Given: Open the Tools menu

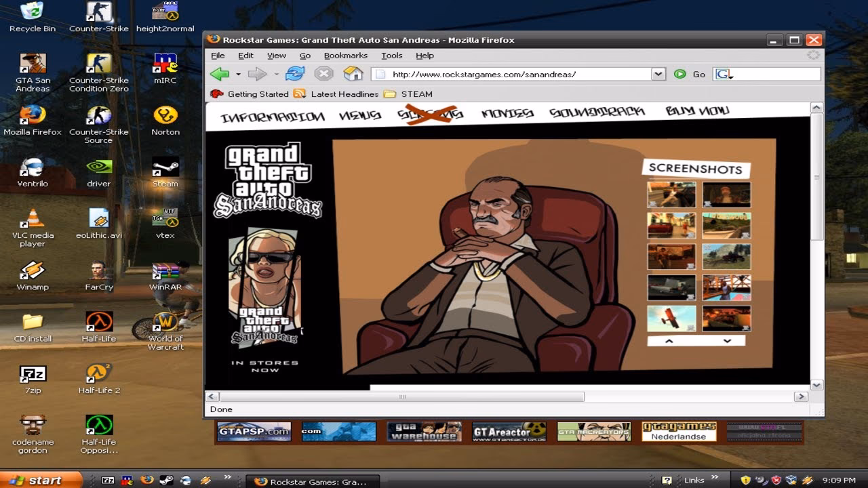Looking at the screenshot, I should tap(391, 56).
